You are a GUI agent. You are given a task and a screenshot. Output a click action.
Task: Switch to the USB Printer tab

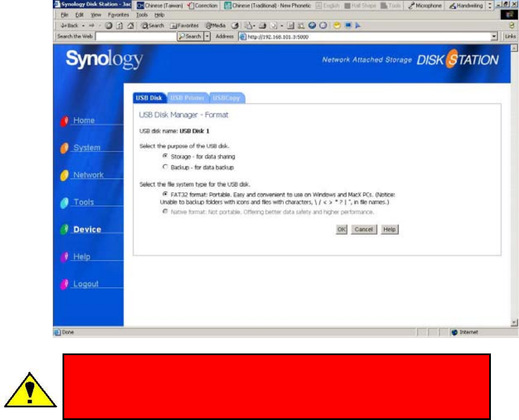click(x=188, y=98)
